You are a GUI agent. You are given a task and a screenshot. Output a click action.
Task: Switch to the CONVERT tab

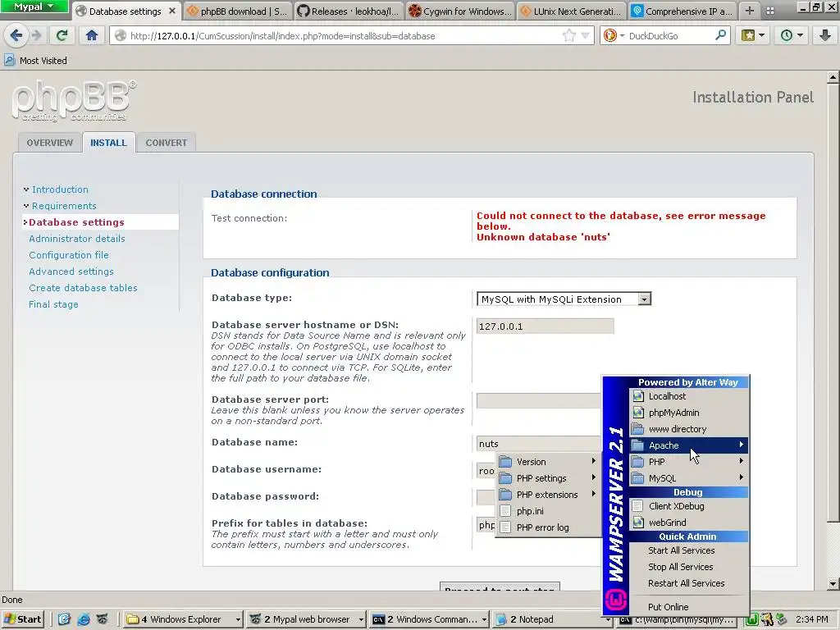coord(166,143)
